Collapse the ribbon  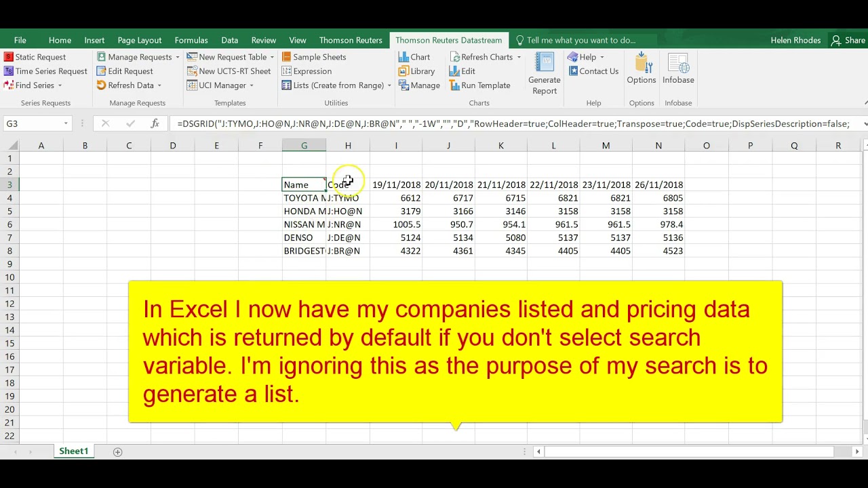865,103
